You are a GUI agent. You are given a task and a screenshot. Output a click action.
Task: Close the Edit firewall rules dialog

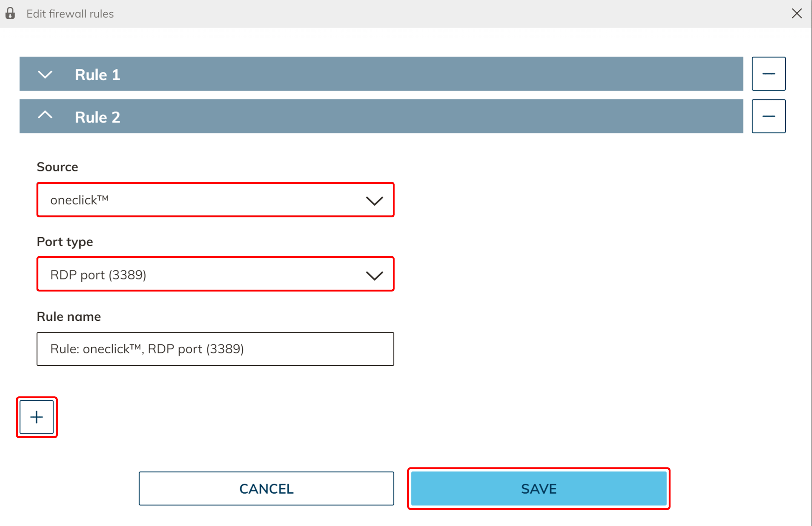point(796,14)
